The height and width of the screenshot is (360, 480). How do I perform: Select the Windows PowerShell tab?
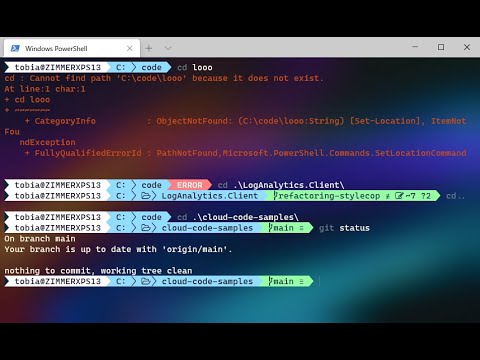(x=72, y=48)
